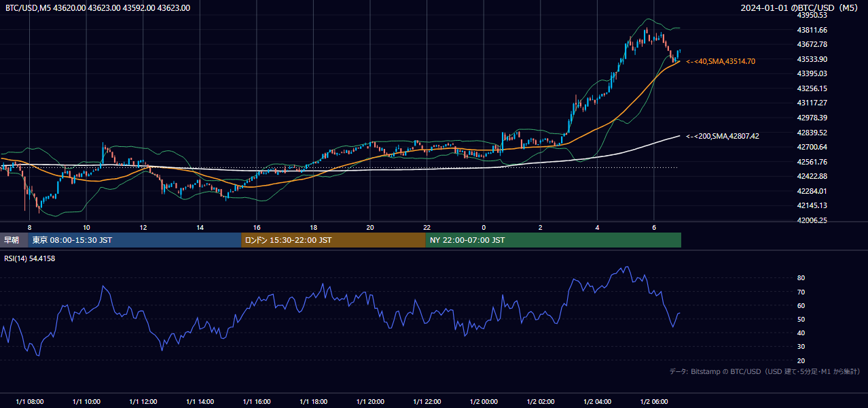This screenshot has height=408, width=868.
Task: Click the 1/1 14:00 bottom time label
Action: click(x=200, y=401)
